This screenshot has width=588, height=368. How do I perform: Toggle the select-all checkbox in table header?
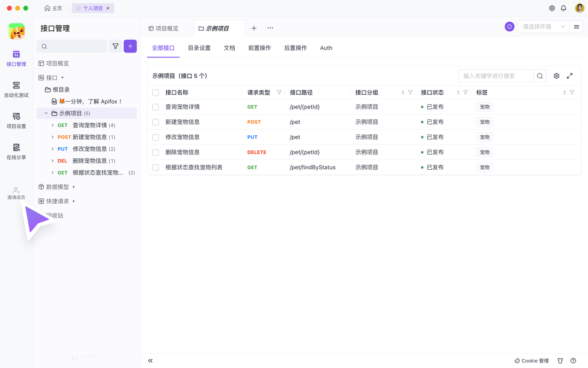[156, 92]
